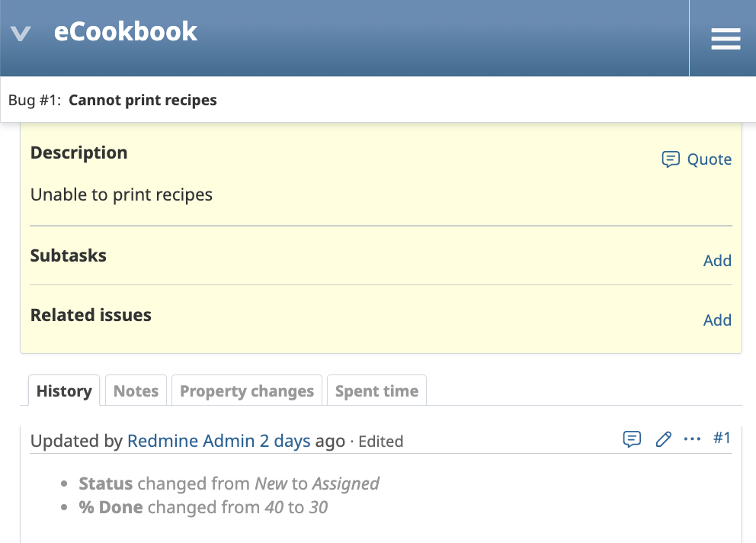The image size is (756, 543).
Task: Edit the journal note with pencil icon
Action: pos(663,439)
